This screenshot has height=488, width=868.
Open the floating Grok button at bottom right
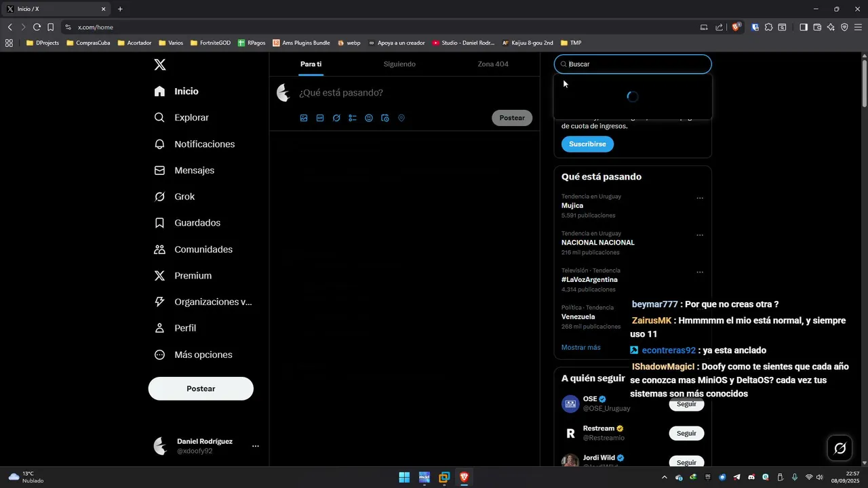(x=840, y=448)
